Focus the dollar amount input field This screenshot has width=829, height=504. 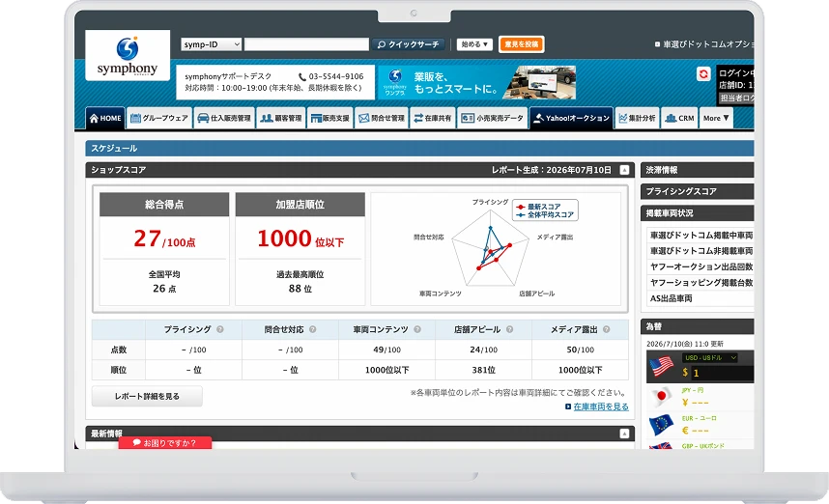click(x=722, y=373)
